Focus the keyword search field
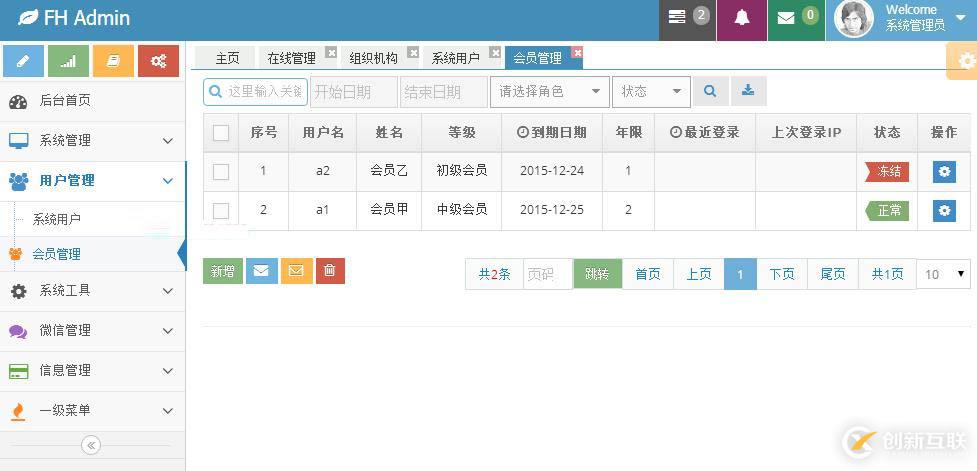Image resolution: width=977 pixels, height=471 pixels. [255, 92]
